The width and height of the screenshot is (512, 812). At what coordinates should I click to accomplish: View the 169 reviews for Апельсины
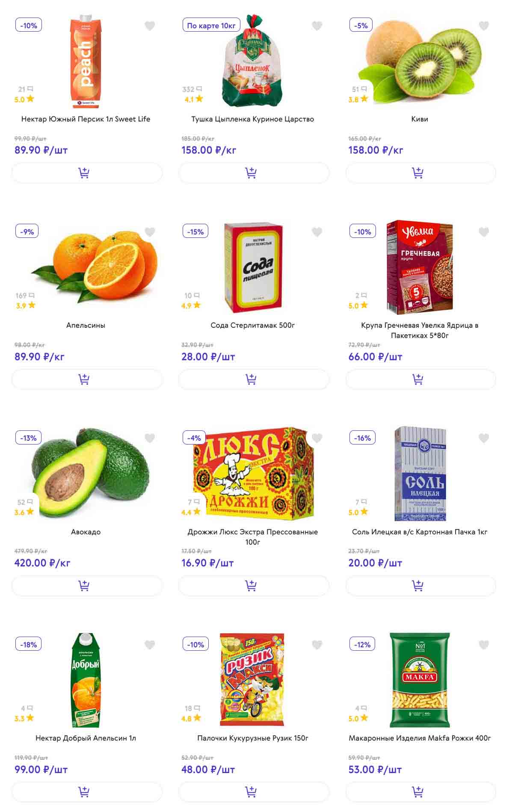(25, 296)
